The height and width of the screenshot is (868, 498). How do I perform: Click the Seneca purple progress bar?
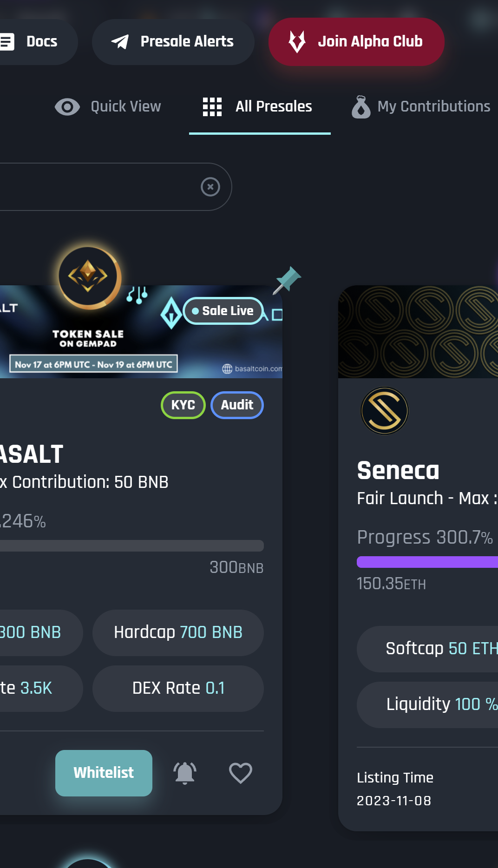click(426, 562)
